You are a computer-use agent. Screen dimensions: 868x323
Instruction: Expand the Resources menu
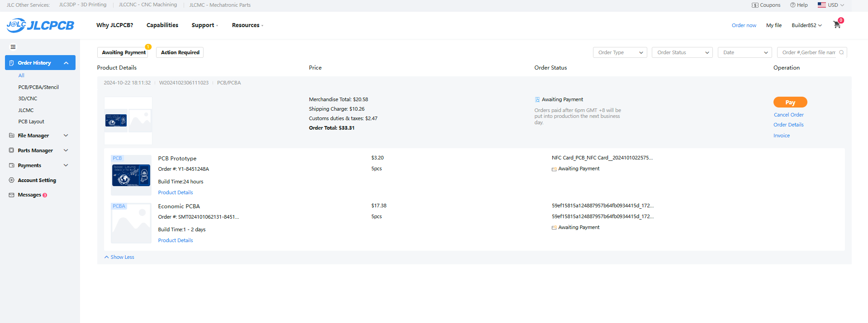coord(247,25)
